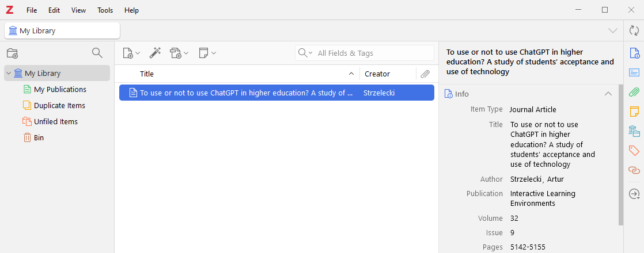Click the New Collection icon

[x=12, y=53]
